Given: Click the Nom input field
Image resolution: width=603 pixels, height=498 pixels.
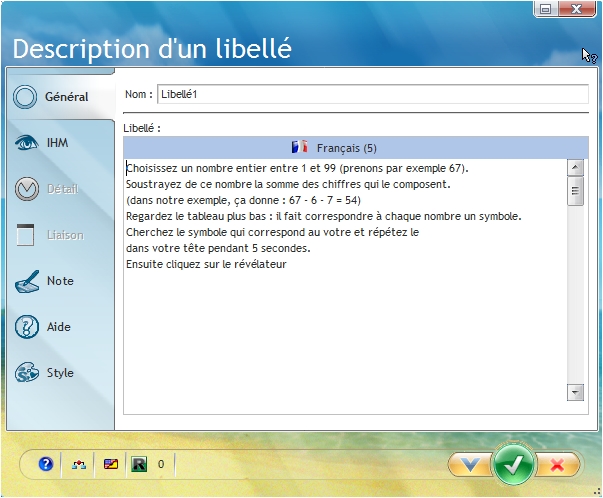Looking at the screenshot, I should (373, 94).
